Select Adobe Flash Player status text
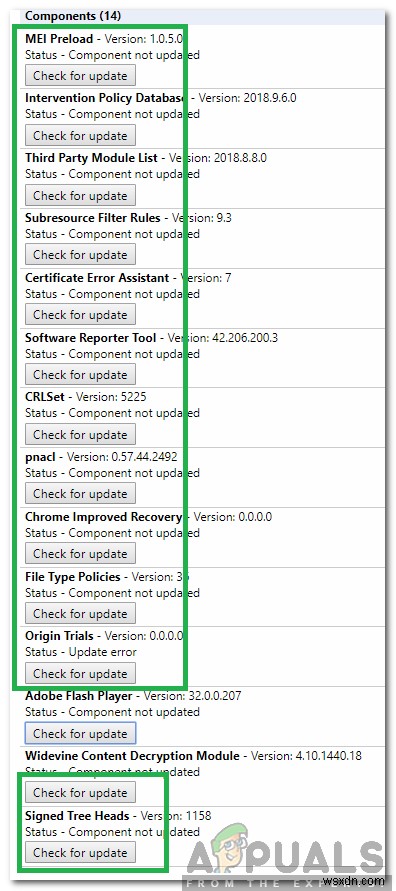The width and height of the screenshot is (396, 891). tap(112, 712)
